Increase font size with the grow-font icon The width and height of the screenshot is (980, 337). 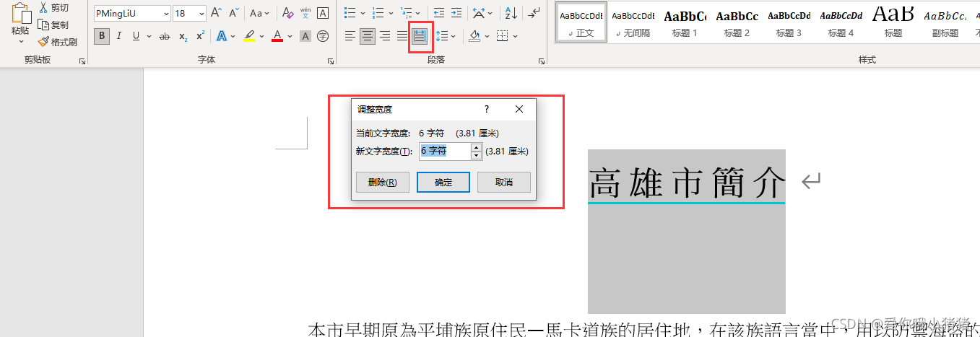[x=217, y=13]
